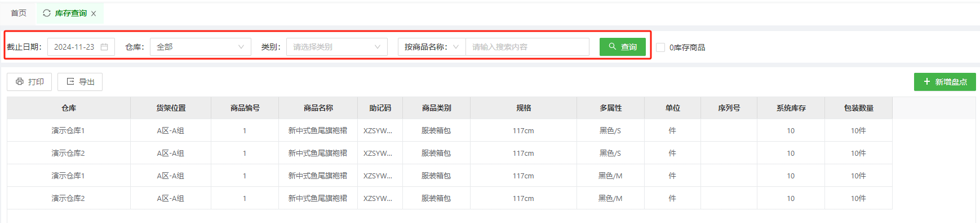The width and height of the screenshot is (980, 223).
Task: Click the 商品类别 column header
Action: coord(437,108)
